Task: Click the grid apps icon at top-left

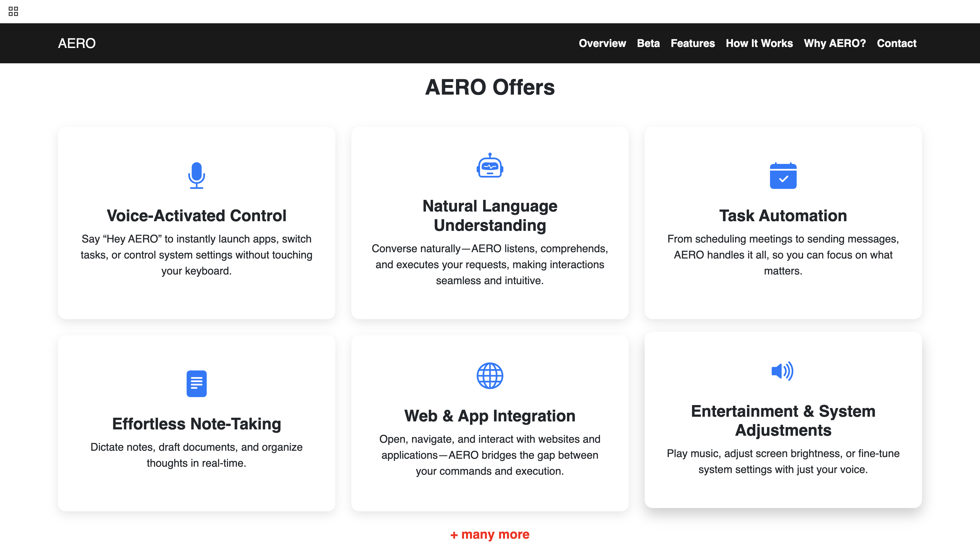Action: point(13,11)
